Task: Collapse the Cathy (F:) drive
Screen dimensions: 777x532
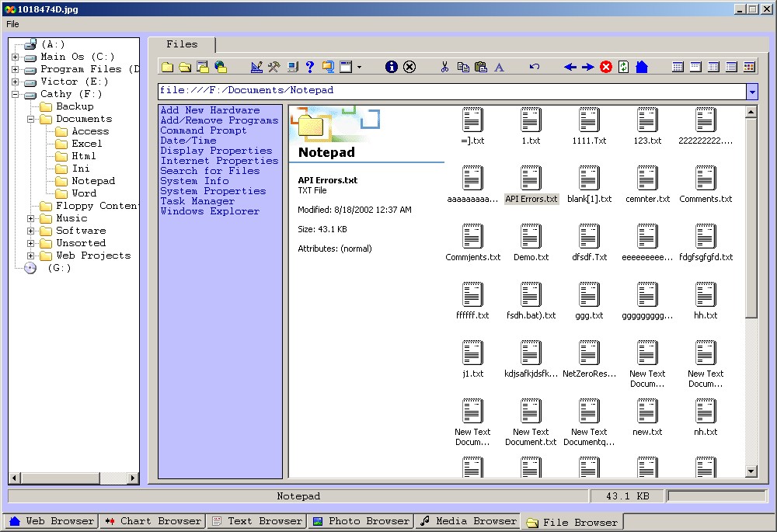Action: click(16, 94)
